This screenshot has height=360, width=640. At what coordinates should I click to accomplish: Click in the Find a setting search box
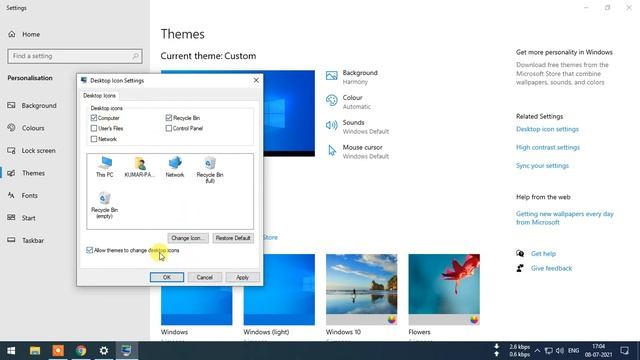[75, 56]
